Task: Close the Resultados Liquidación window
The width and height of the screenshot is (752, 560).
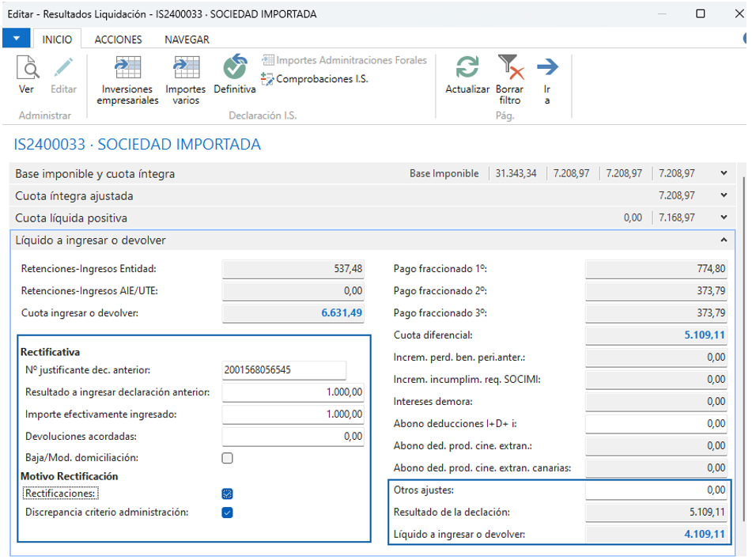Action: (739, 13)
